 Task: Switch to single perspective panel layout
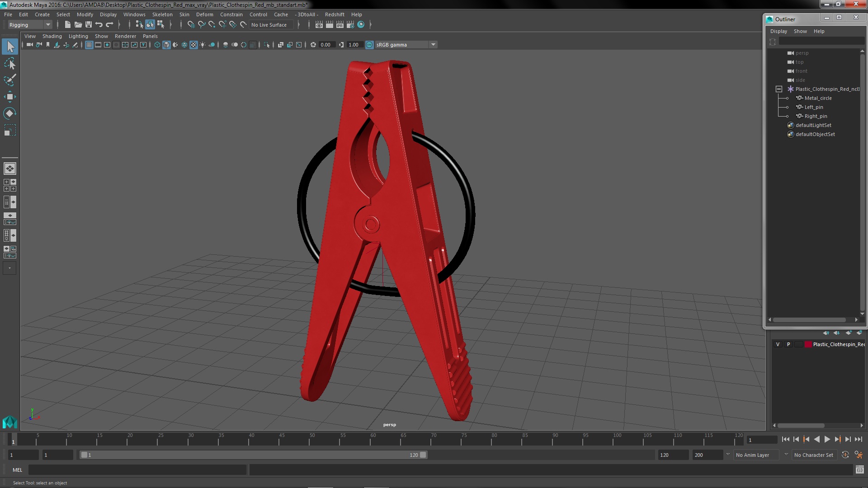tap(10, 169)
